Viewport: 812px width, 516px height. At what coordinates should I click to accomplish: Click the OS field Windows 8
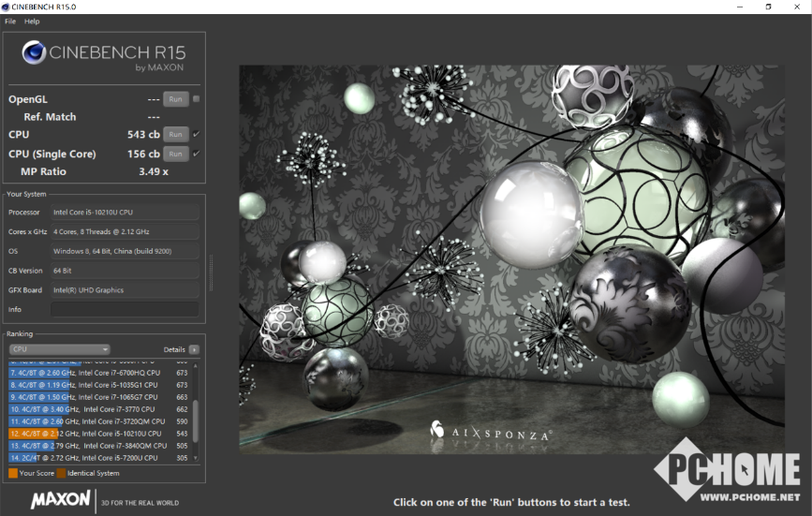coord(125,251)
